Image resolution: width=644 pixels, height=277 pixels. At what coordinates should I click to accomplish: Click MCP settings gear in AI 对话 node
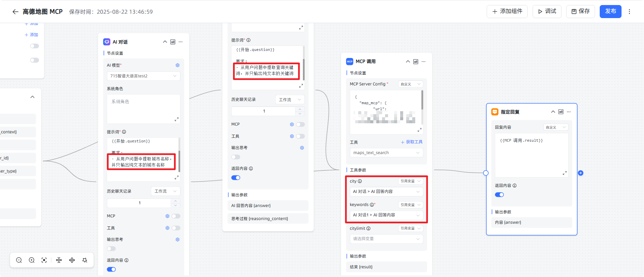pyautogui.click(x=167, y=216)
